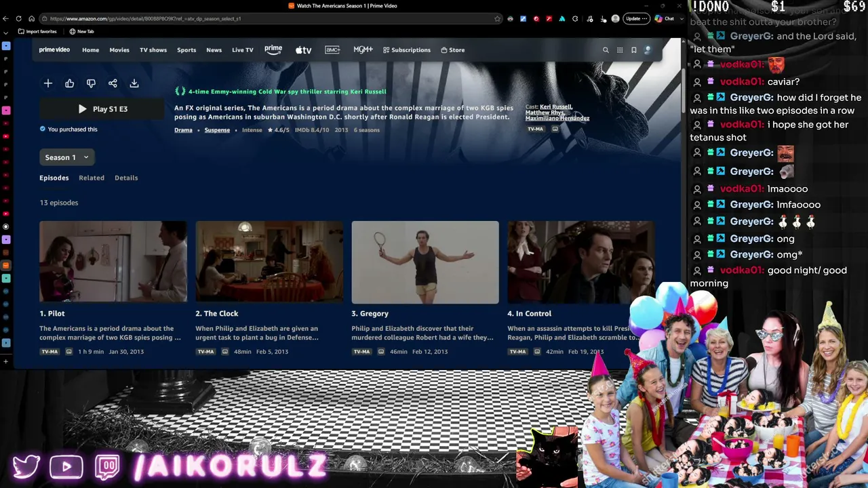868x488 pixels.
Task: Open the New Tab bookmark
Action: (x=81, y=32)
